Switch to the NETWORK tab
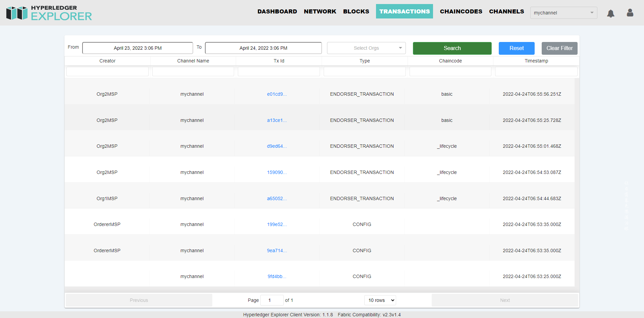The height and width of the screenshot is (318, 644). tap(320, 11)
